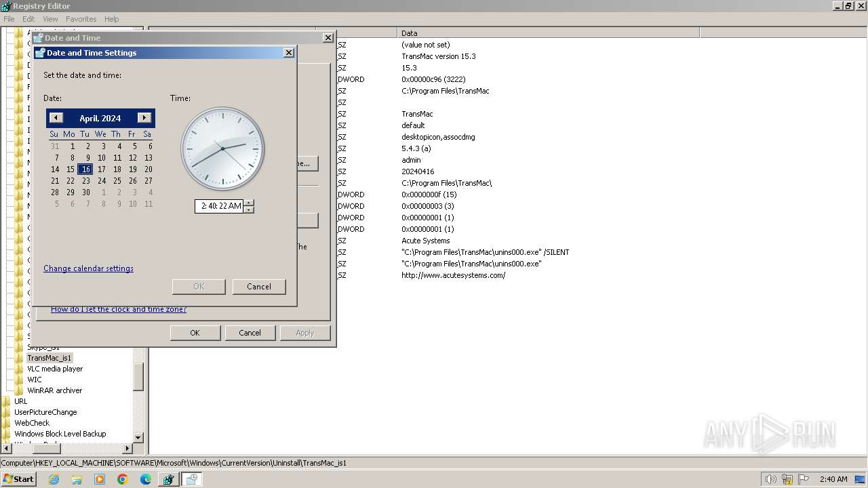Image resolution: width=868 pixels, height=488 pixels.
Task: Click the URL folder icon
Action: coord(7,401)
